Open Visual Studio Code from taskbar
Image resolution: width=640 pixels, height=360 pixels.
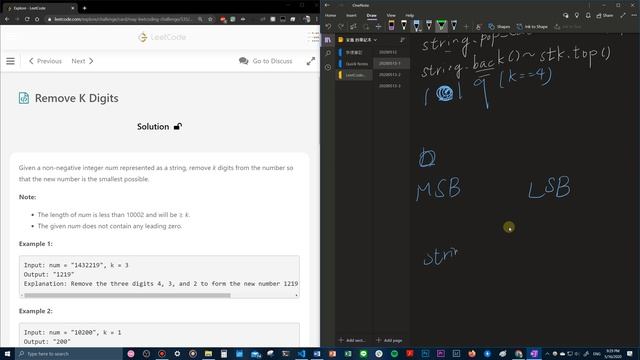pos(301,353)
